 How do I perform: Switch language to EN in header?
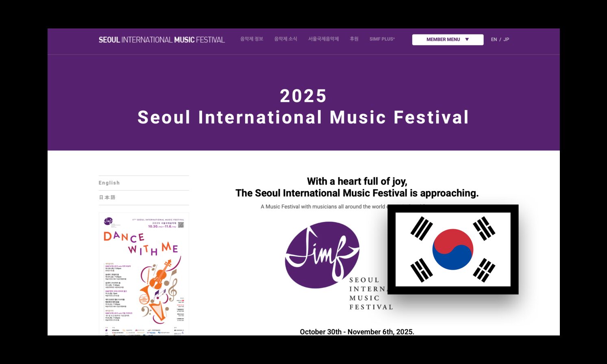click(494, 39)
